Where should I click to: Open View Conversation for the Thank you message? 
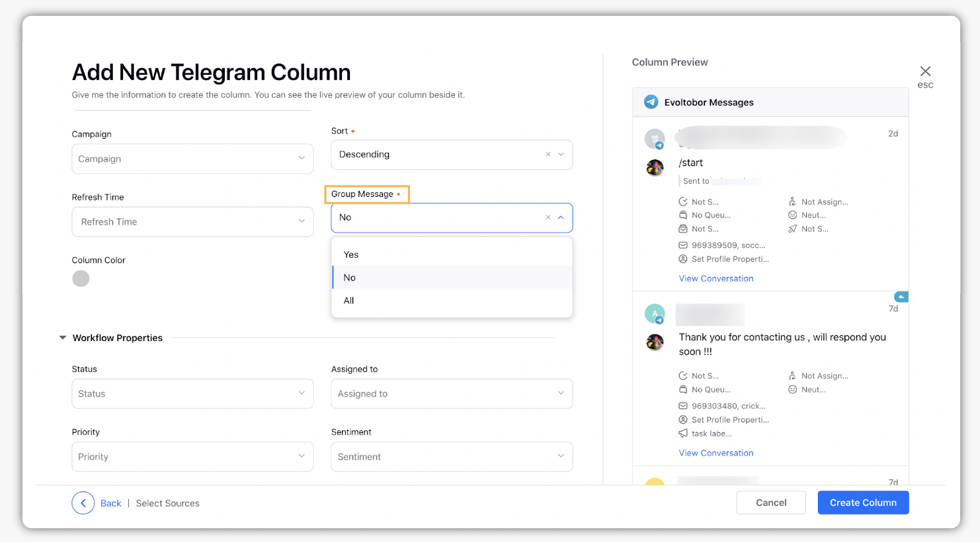pyautogui.click(x=716, y=453)
